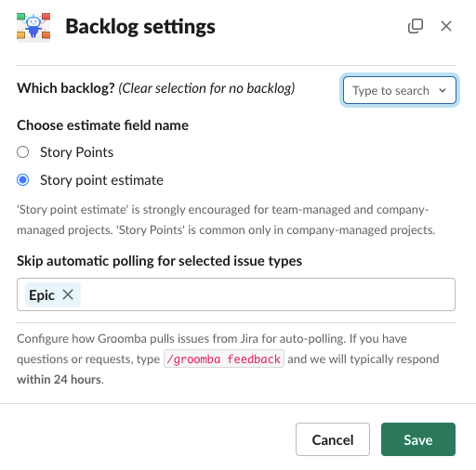The height and width of the screenshot is (470, 476).
Task: Click the Which backlog? label
Action: pos(66,88)
